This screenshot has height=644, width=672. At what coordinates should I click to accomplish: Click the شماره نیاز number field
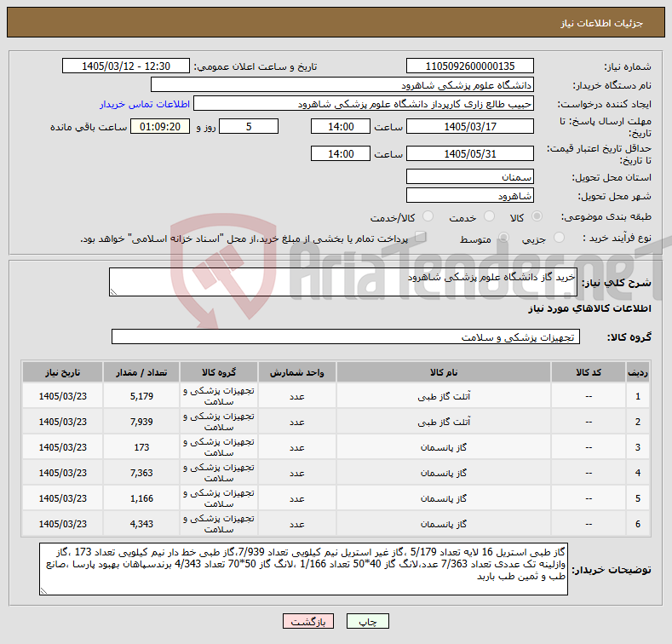(x=469, y=66)
